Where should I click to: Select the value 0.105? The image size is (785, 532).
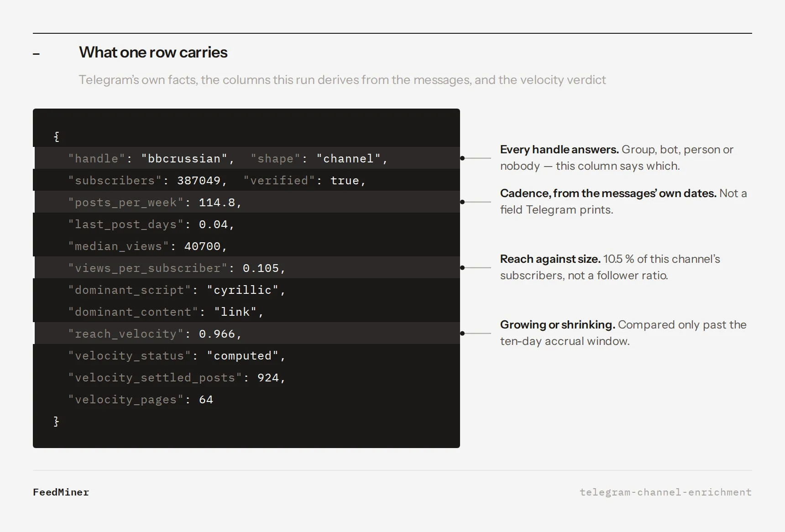tap(261, 268)
